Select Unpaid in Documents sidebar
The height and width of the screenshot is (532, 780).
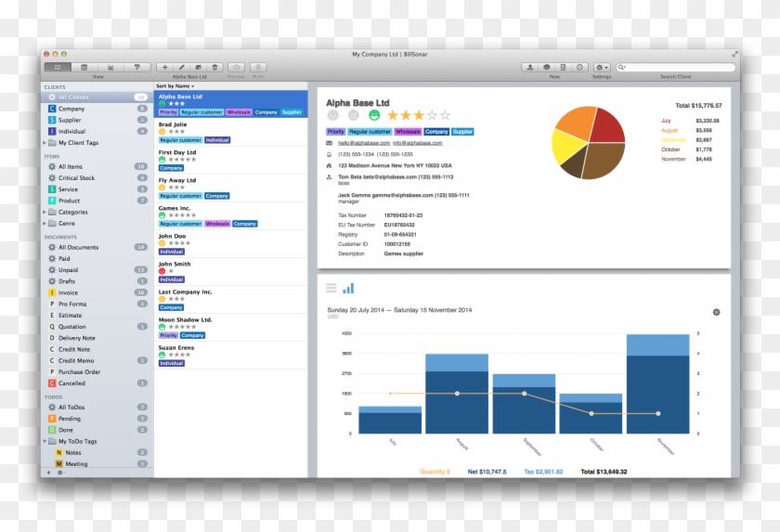point(68,269)
